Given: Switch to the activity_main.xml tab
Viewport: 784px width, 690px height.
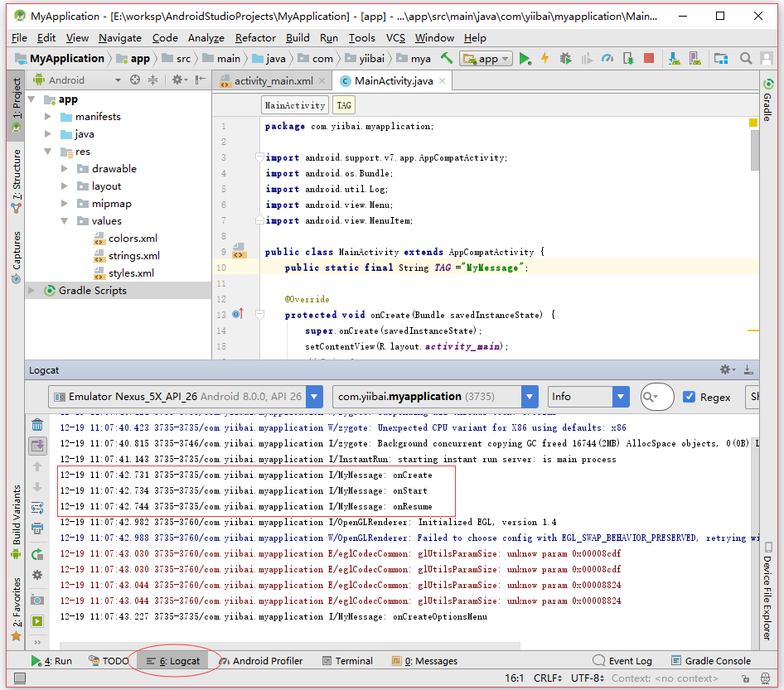Looking at the screenshot, I should pos(273,81).
